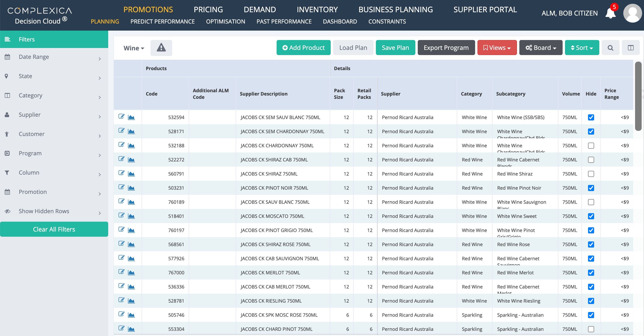Switch to Optimisation tab
The image size is (644, 336).
pos(226,21)
